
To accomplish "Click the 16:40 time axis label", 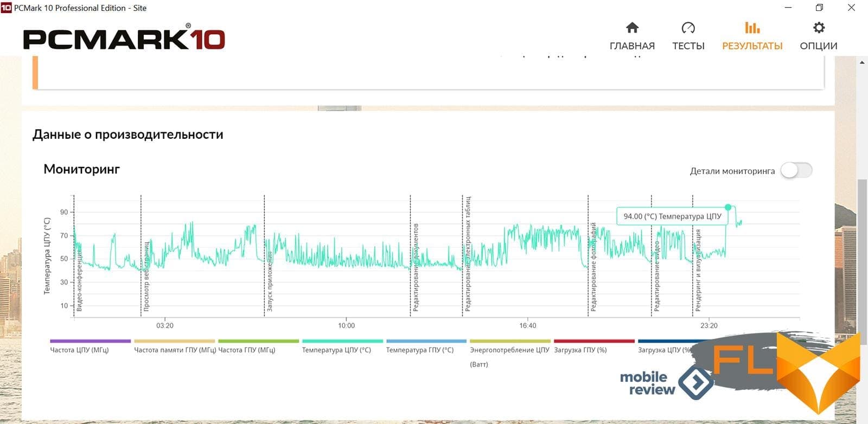I will (527, 325).
